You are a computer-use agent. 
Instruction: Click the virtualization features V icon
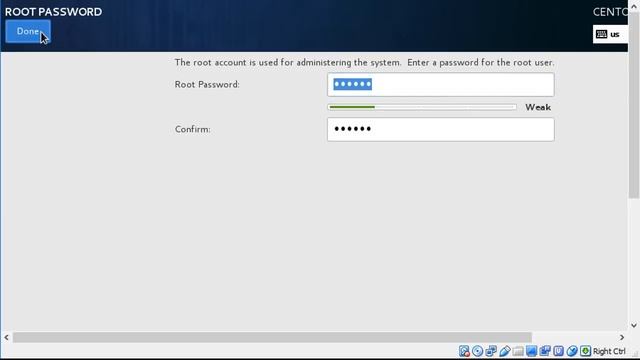(558, 351)
